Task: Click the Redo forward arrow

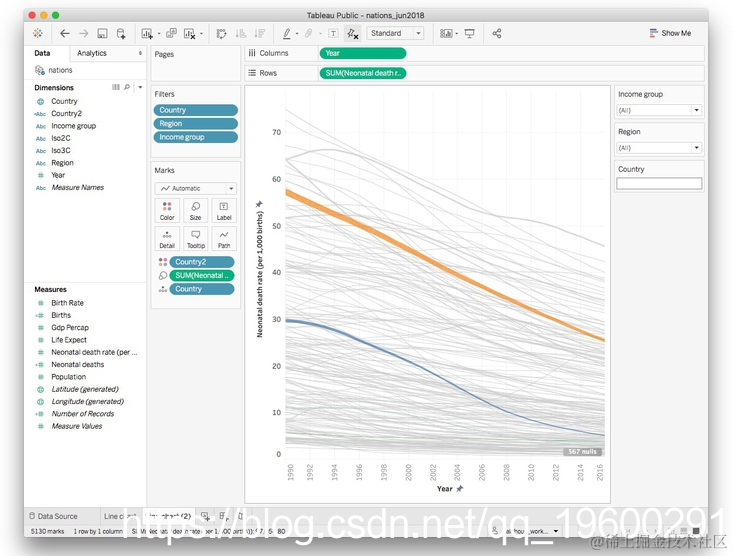Action: [84, 33]
